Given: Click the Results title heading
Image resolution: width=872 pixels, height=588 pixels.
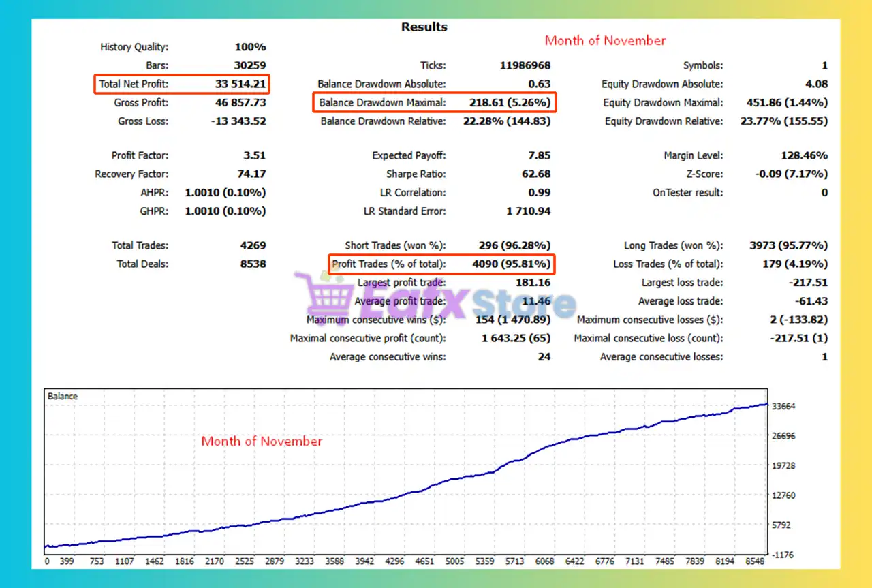Looking at the screenshot, I should (x=424, y=27).
